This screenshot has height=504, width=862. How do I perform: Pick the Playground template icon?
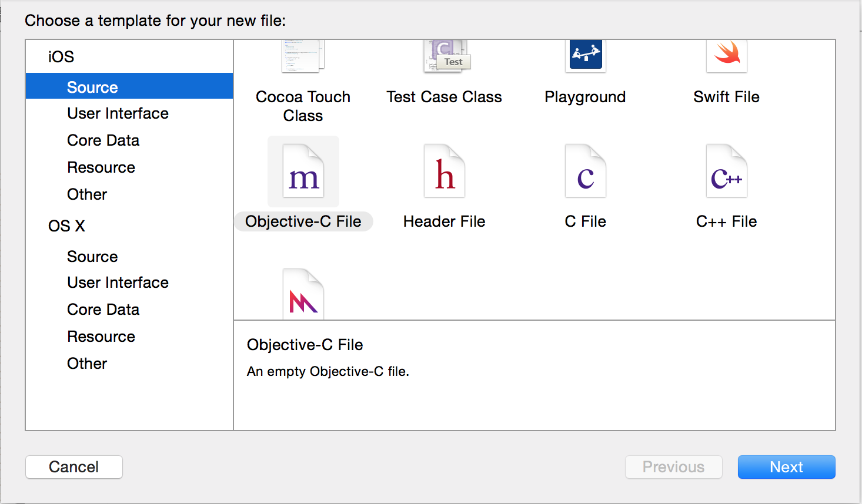tap(586, 56)
